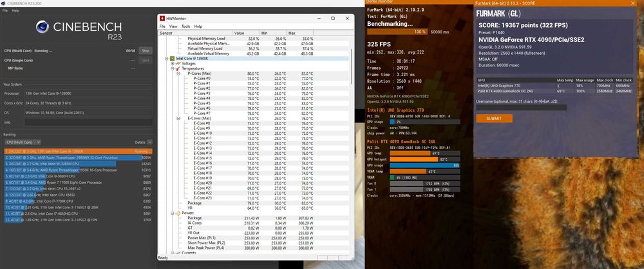Click the 325 FPS readout in FurMark monitor
The height and width of the screenshot is (269, 644).
pos(378,44)
